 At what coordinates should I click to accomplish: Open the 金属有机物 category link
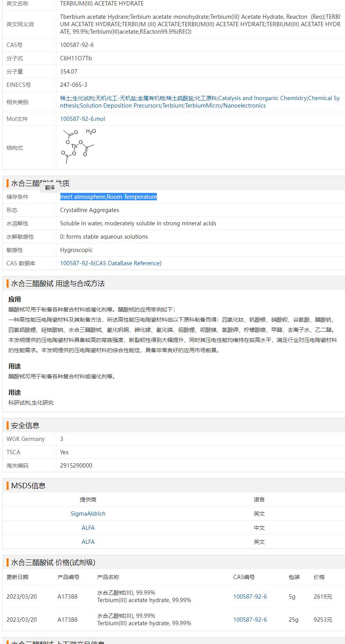tap(151, 98)
